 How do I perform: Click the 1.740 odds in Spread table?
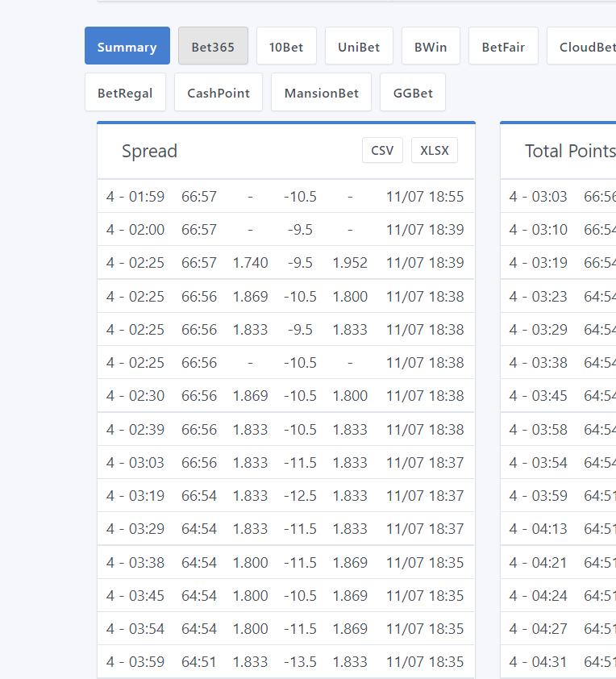pos(250,263)
